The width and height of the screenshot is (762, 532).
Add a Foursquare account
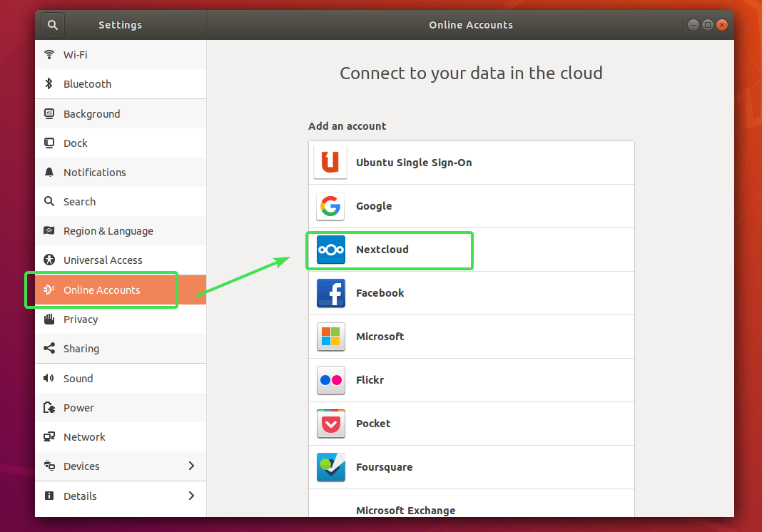click(472, 467)
